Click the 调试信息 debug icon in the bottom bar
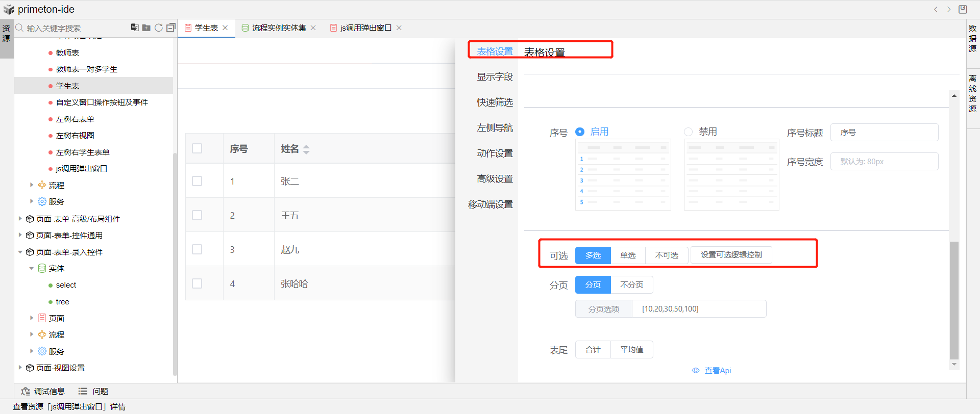980x414 pixels. [26, 391]
